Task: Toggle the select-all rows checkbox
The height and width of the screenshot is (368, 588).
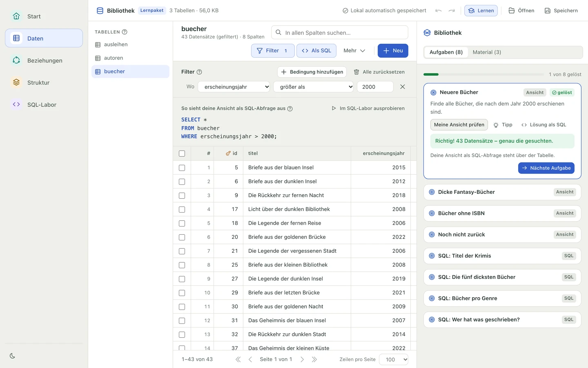Action: [x=182, y=154]
